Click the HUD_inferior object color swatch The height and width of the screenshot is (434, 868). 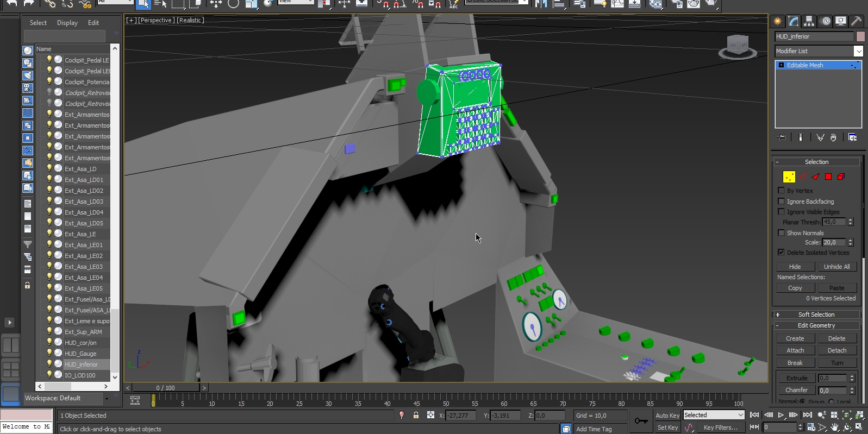pos(860,36)
